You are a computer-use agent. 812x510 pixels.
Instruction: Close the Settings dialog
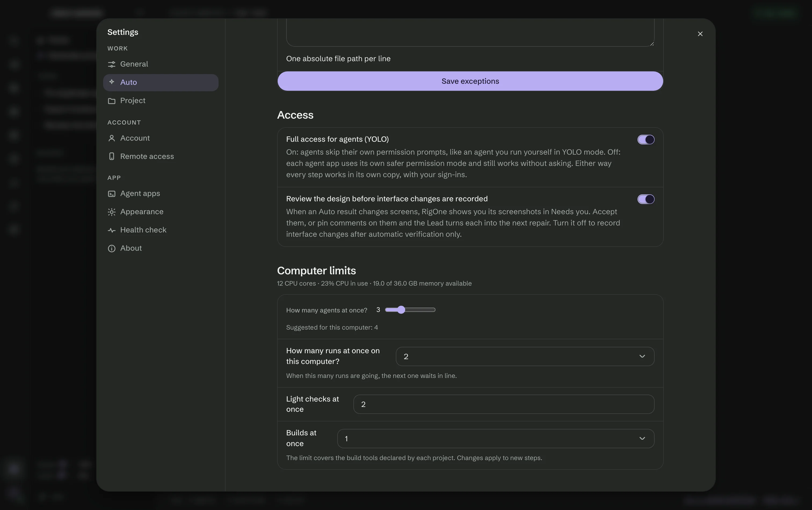700,34
